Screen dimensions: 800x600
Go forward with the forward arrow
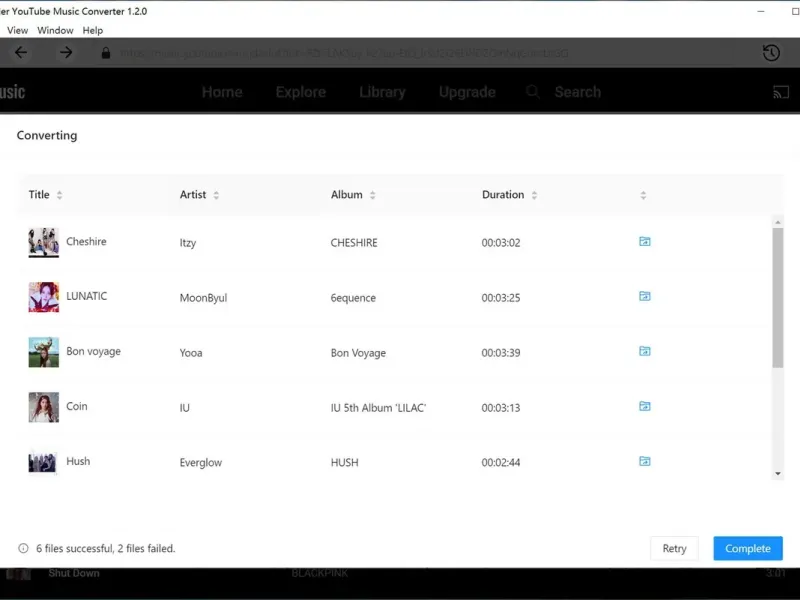[x=66, y=53]
